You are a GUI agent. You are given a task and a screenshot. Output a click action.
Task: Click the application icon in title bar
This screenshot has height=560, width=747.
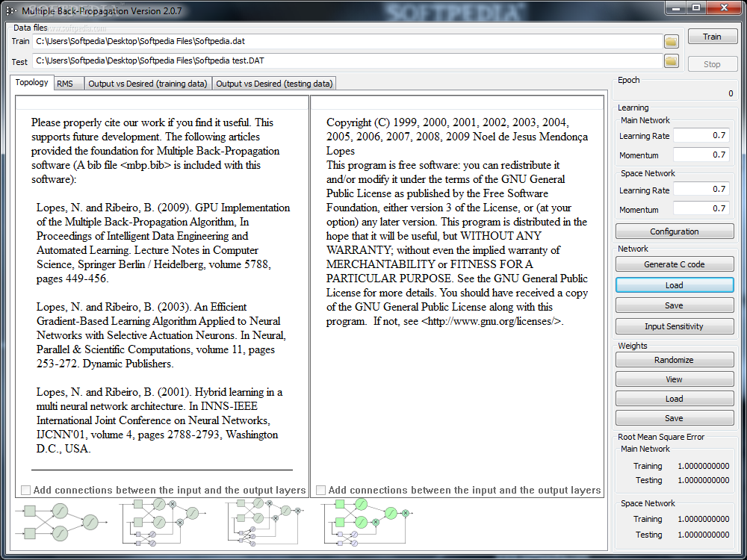(10, 10)
